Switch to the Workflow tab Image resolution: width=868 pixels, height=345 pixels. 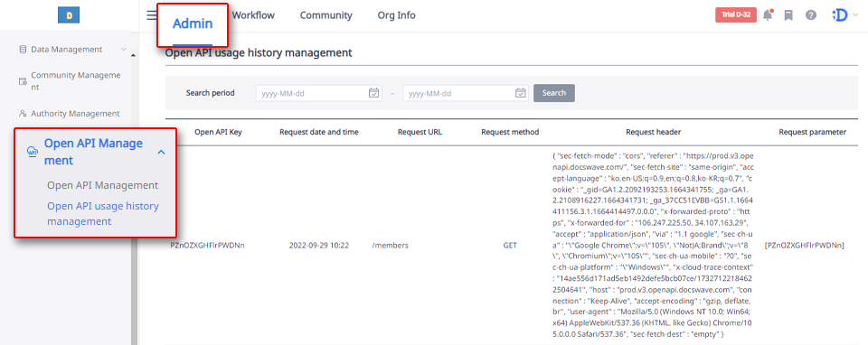click(253, 15)
